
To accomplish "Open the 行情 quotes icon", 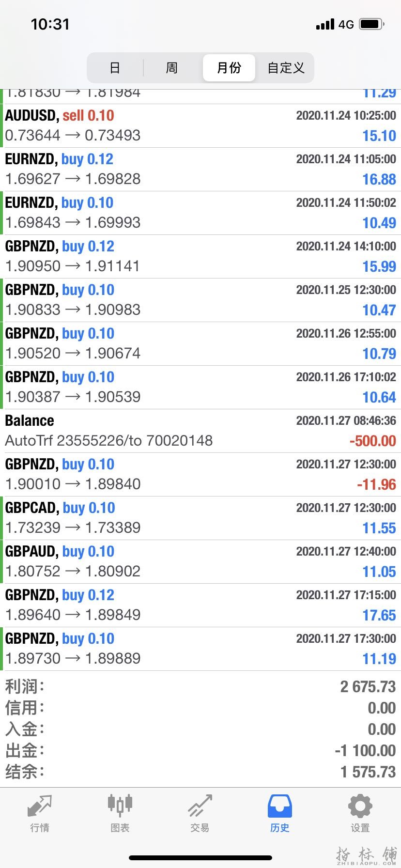I will 39,806.
